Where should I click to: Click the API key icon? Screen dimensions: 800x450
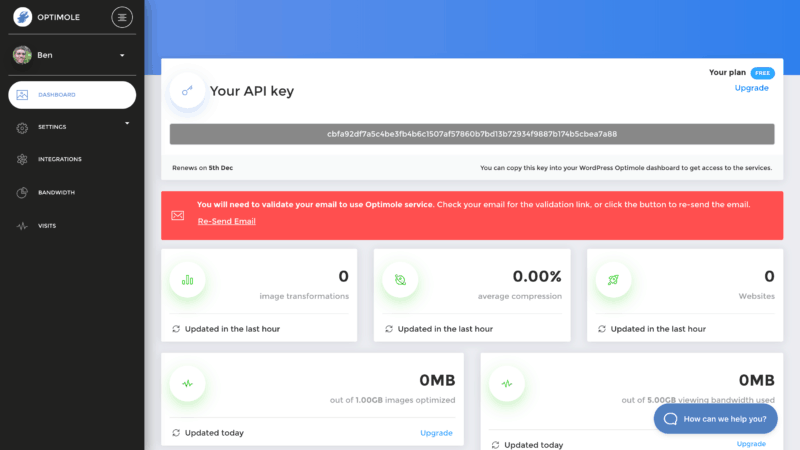click(187, 91)
